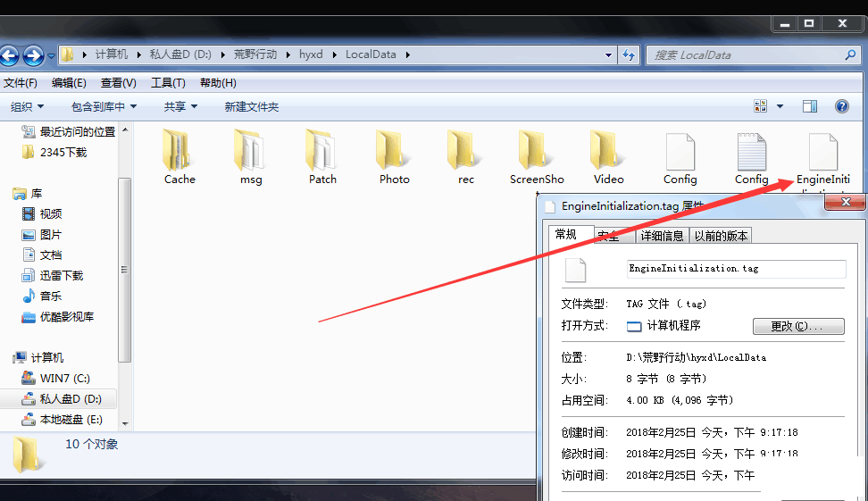
Task: Click the EngineInitialization.tag filename field
Action: tap(736, 269)
